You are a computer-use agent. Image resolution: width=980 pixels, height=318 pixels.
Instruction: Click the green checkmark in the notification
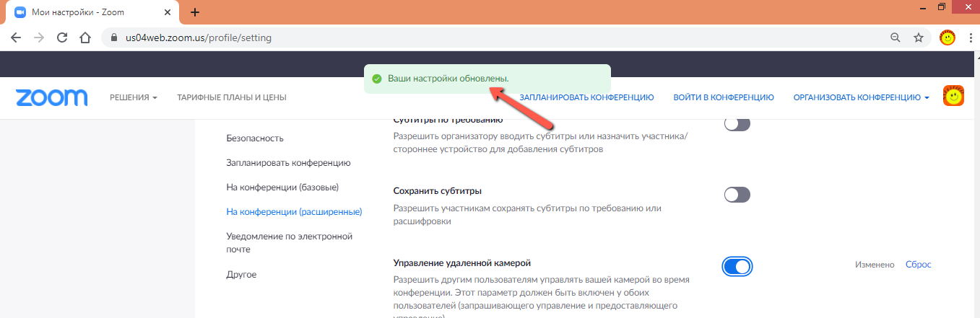coord(376,79)
